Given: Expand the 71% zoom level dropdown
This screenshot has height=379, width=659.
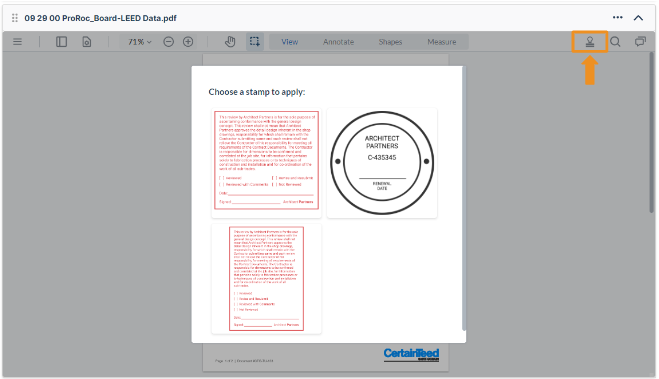Looking at the screenshot, I should (140, 42).
